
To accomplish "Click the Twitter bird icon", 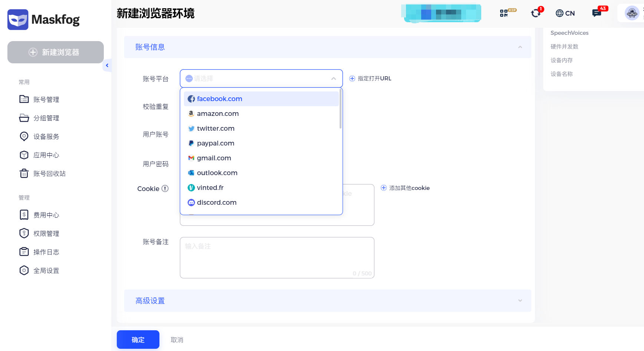I will point(191,128).
